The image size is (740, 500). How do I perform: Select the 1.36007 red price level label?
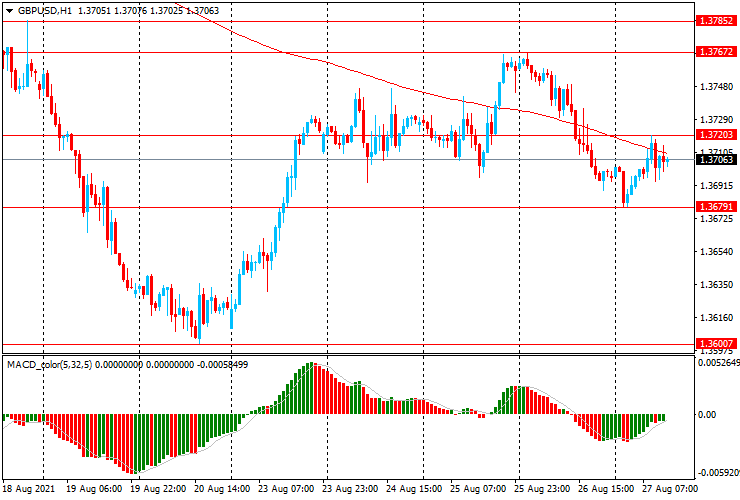click(x=716, y=344)
